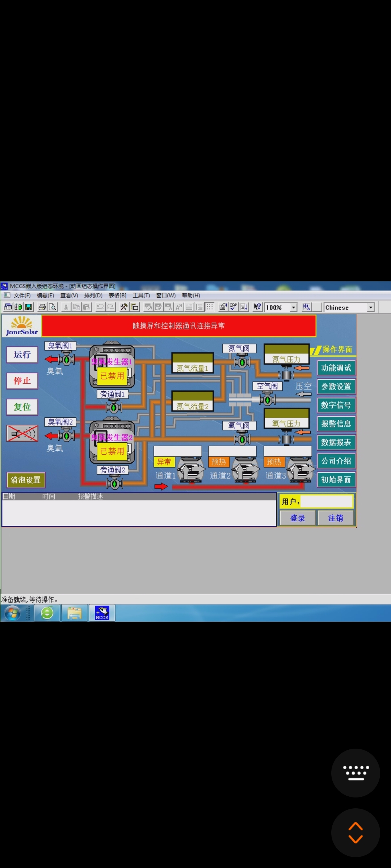This screenshot has width=391, height=868.
Task: Open the 查看(V) menu
Action: click(69, 295)
